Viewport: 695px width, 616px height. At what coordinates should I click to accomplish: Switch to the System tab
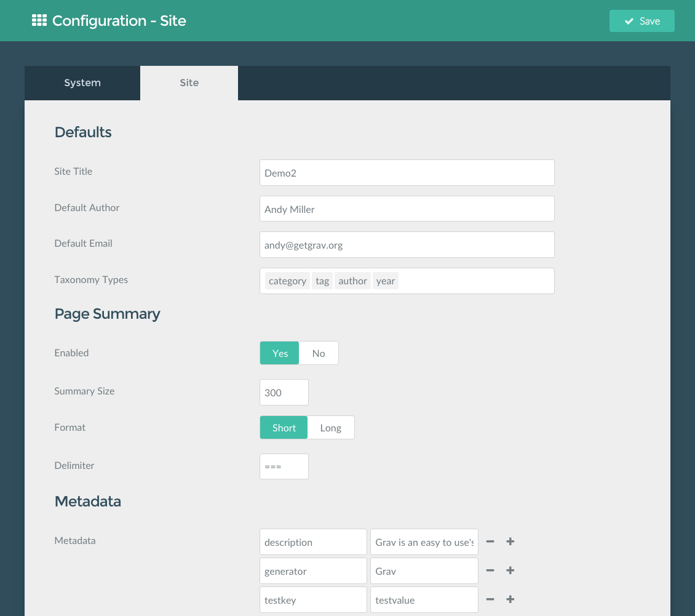tap(82, 83)
